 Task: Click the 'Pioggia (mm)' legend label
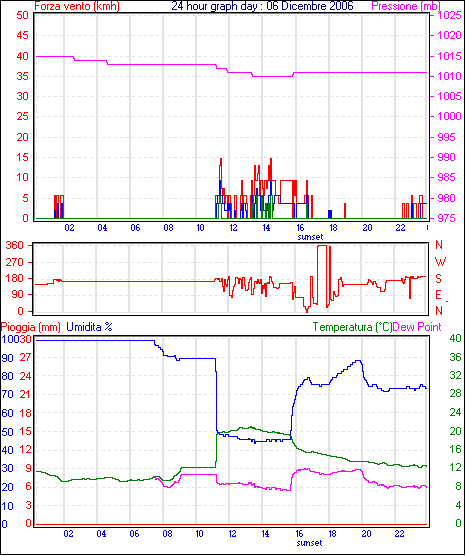31,327
